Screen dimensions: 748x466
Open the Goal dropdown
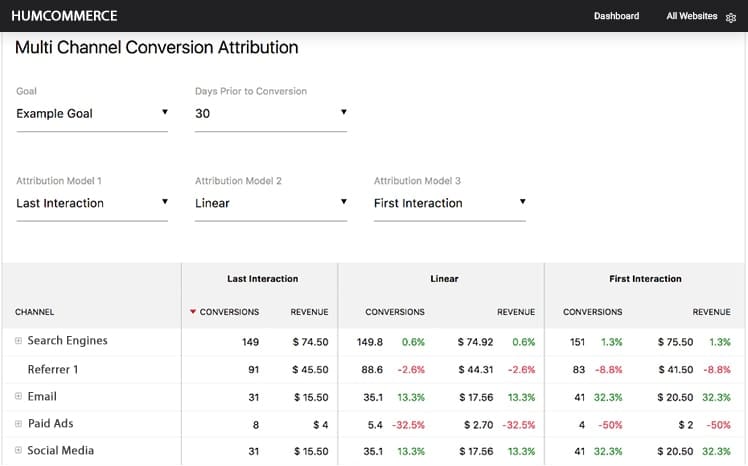[x=92, y=114]
